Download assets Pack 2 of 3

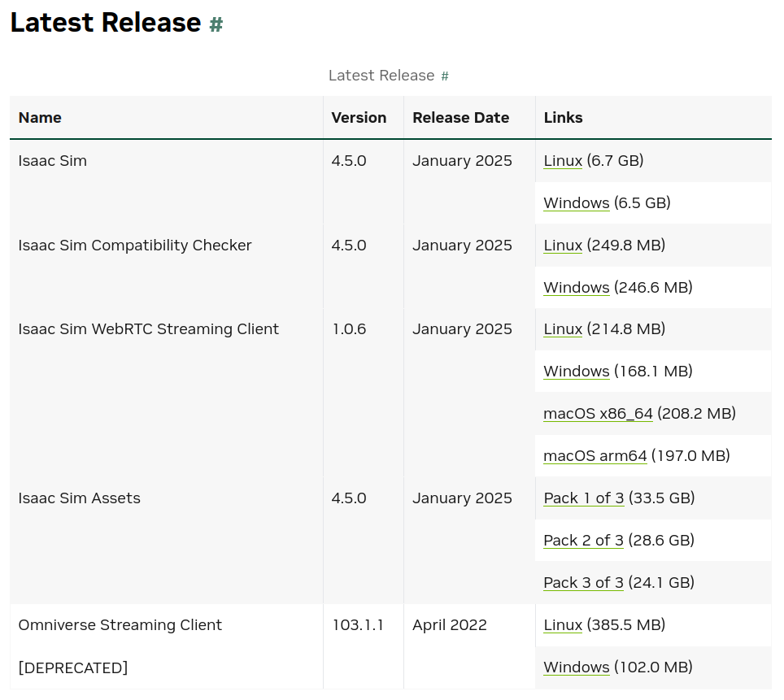(x=583, y=541)
